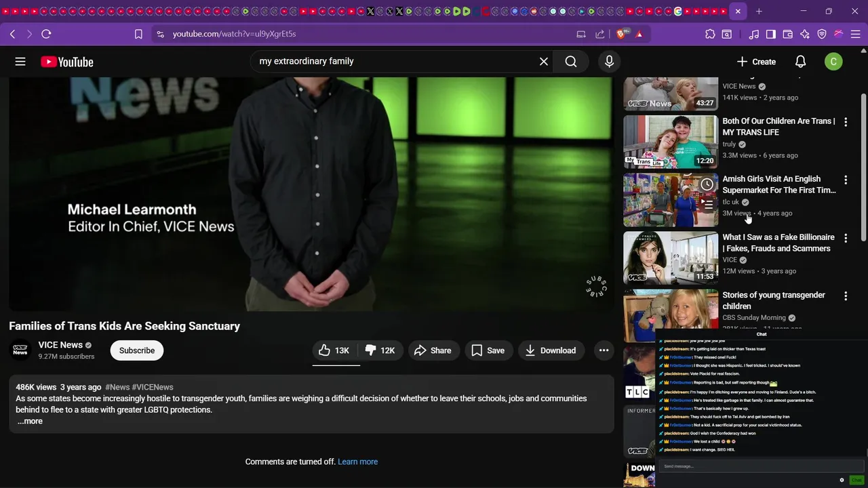Open the music note playlist icon
This screenshot has height=488, width=868.
(x=754, y=34)
